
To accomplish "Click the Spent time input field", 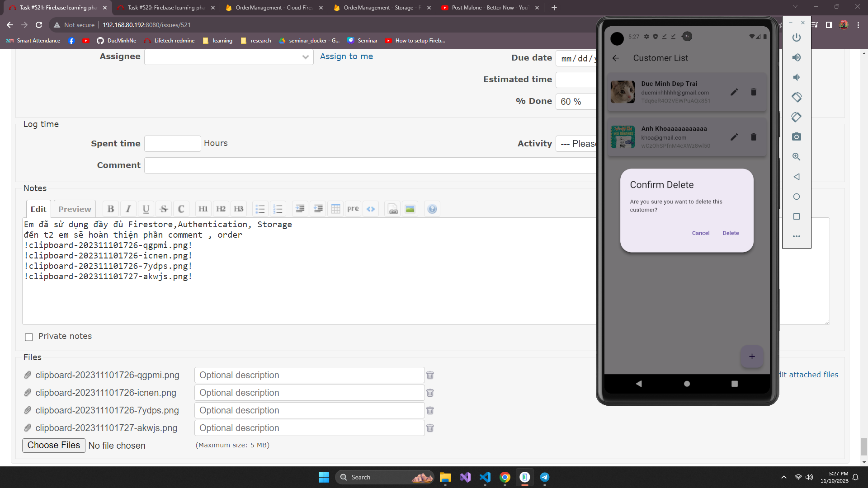I will (172, 144).
